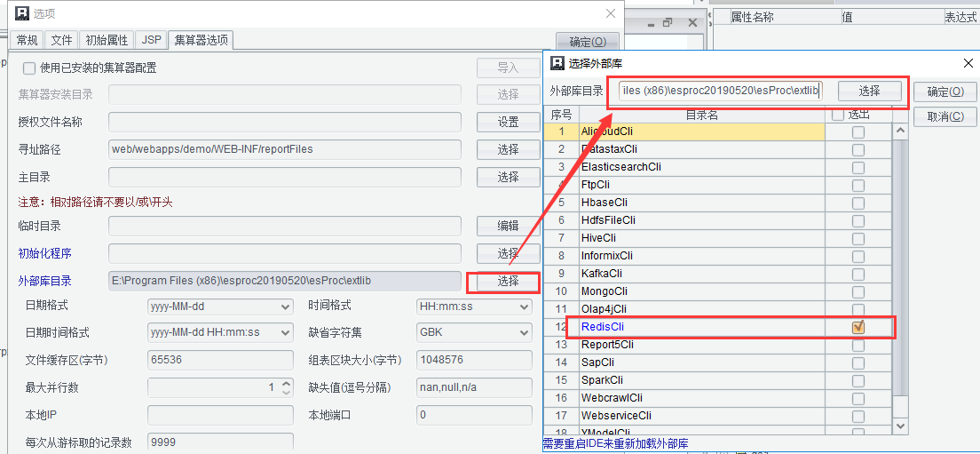Click the 选项 dialog title icon

tap(22, 13)
